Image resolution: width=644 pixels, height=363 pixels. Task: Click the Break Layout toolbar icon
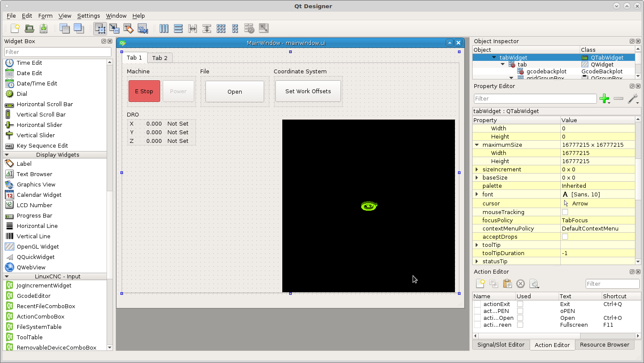coord(249,28)
